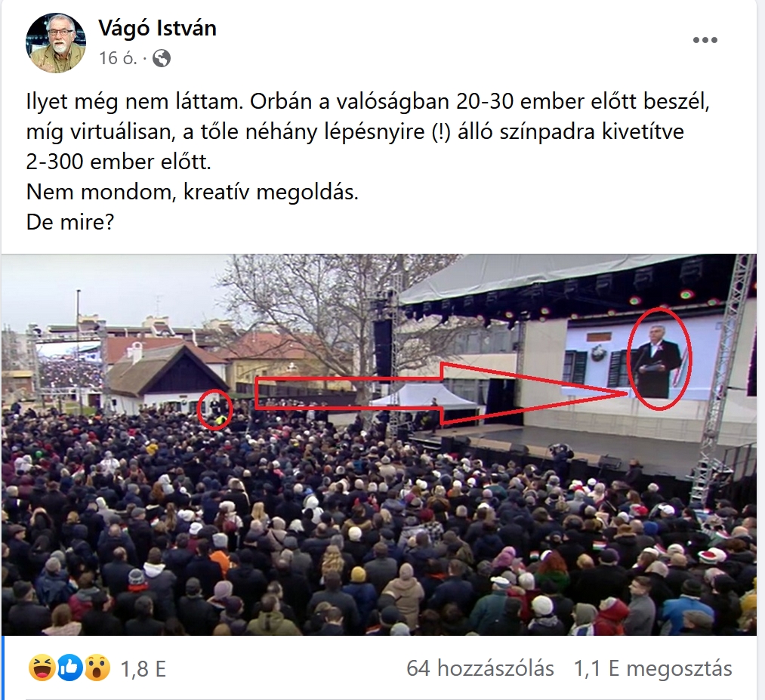Viewport: 765px width, 700px height.
Task: Click the small red circle in crowd
Action: tap(214, 409)
